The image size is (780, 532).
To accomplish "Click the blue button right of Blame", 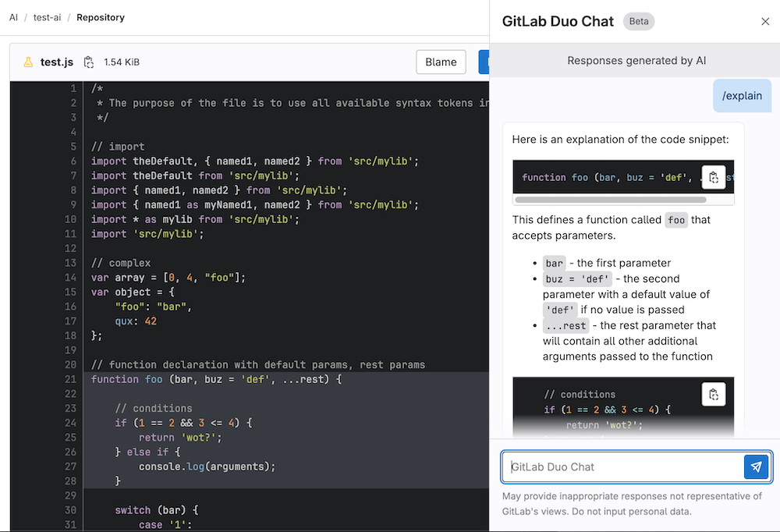I will 485,61.
